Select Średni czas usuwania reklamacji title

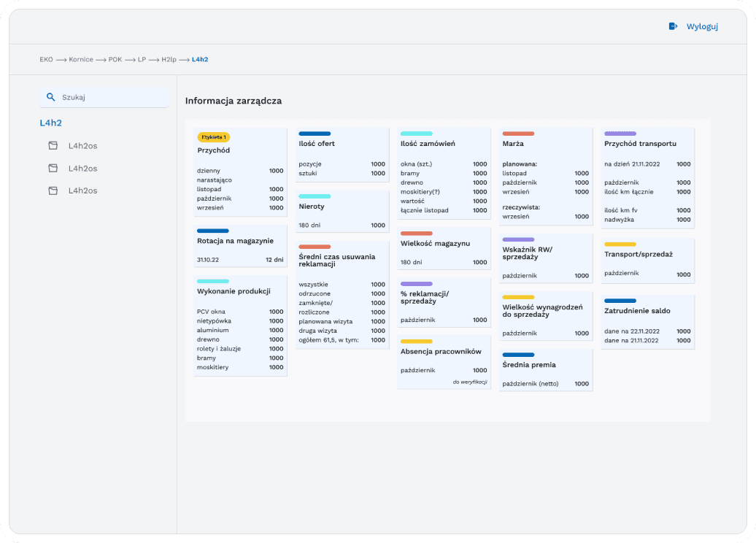(337, 261)
